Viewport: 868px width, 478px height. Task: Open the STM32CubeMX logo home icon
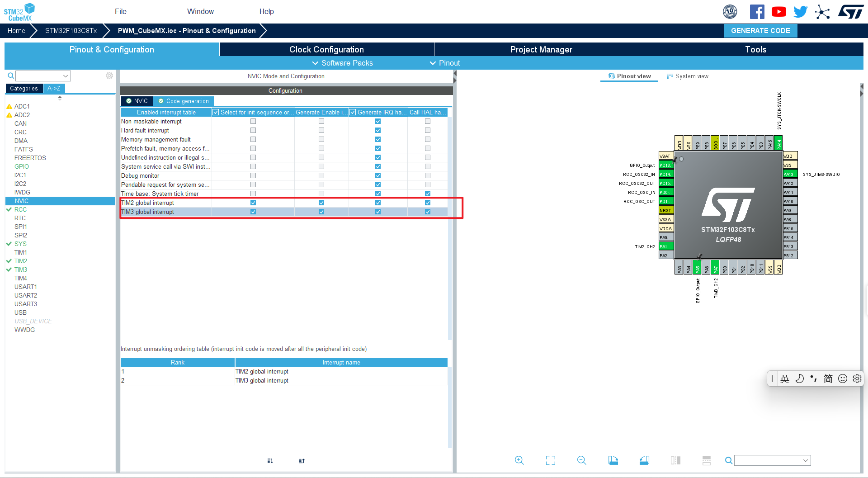(x=19, y=12)
